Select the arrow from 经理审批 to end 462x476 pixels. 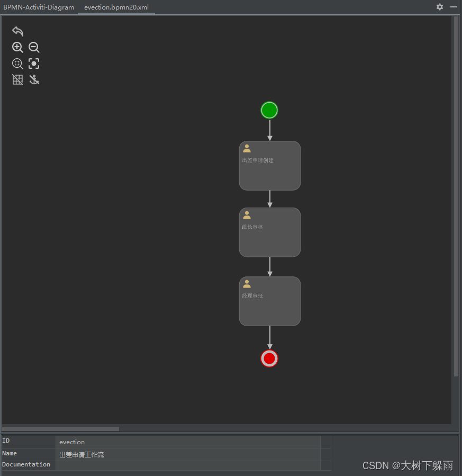(270, 338)
